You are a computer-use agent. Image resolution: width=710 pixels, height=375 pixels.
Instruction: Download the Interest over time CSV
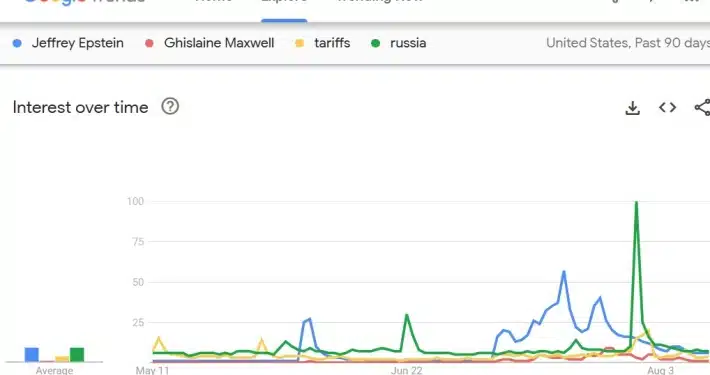[633, 108]
